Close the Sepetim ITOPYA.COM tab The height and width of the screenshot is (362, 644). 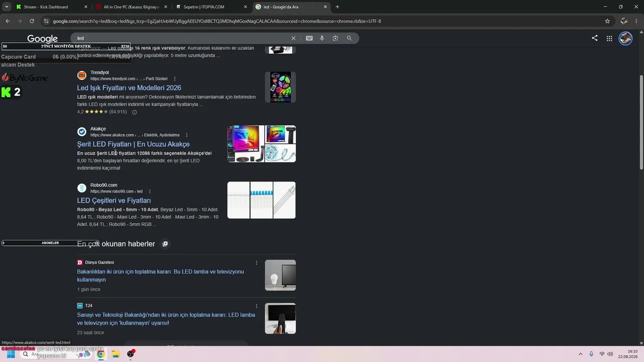click(x=246, y=7)
